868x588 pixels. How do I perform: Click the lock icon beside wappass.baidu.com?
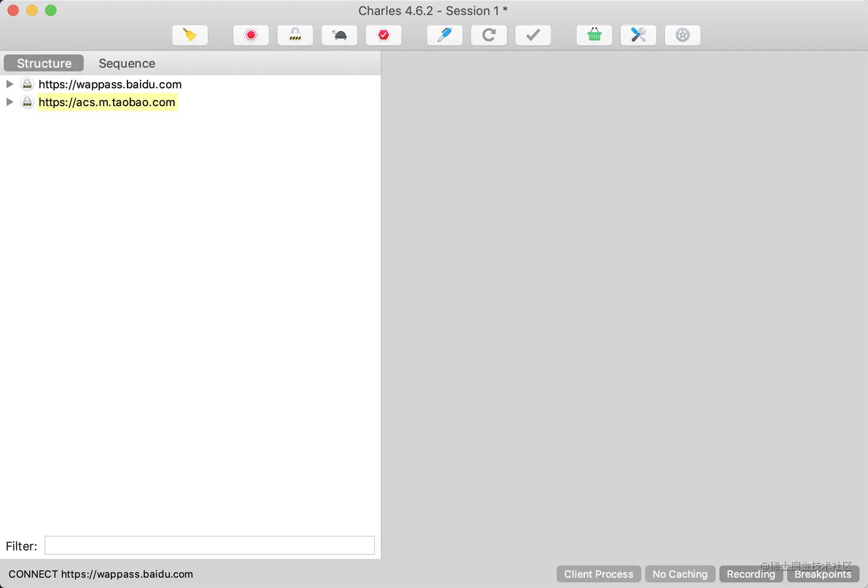pyautogui.click(x=27, y=84)
